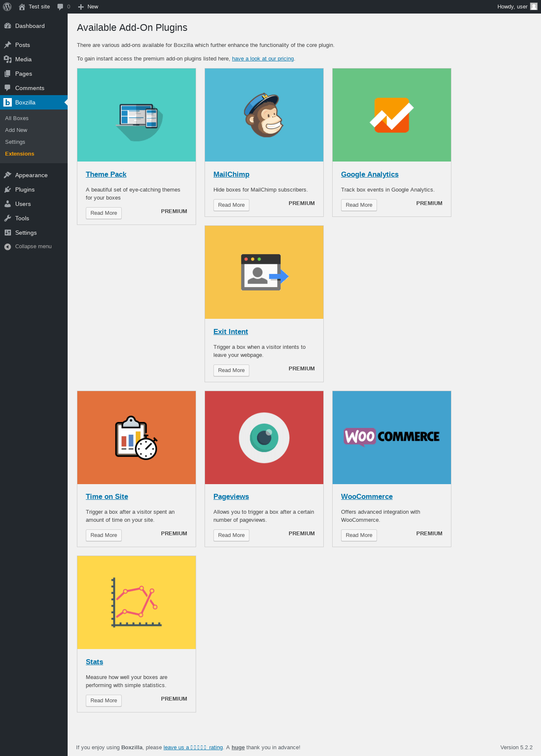Open the Users menu
Screen dimensions: 541x756
pos(34,204)
